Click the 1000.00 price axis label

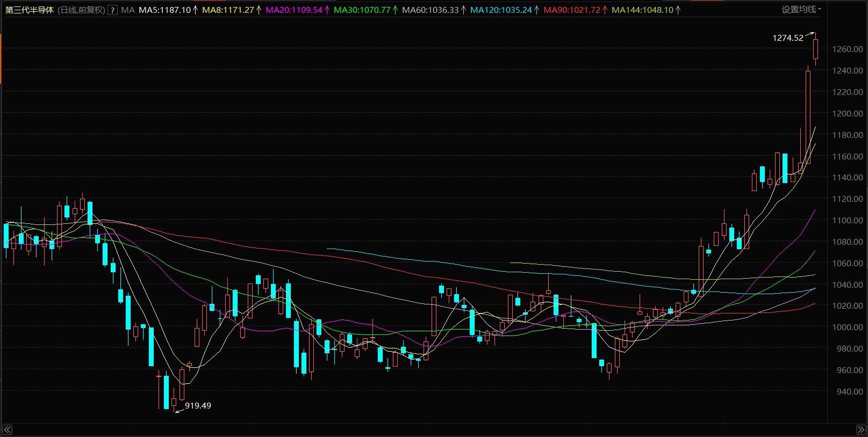pos(848,327)
